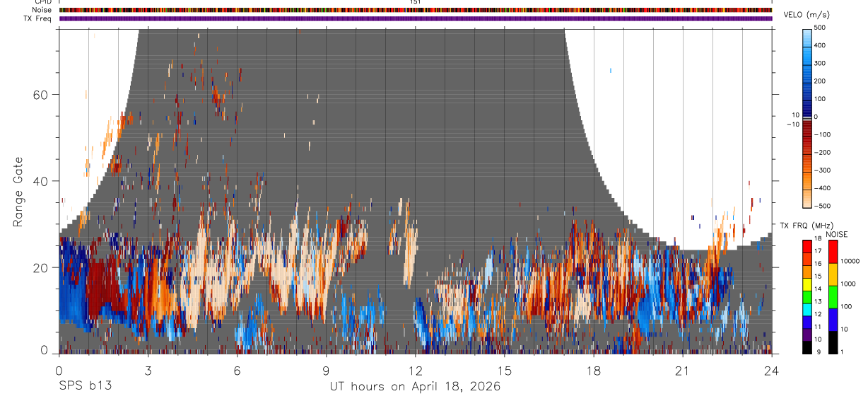
Task: Click the '18' hour tick on time axis
Action: click(x=594, y=371)
